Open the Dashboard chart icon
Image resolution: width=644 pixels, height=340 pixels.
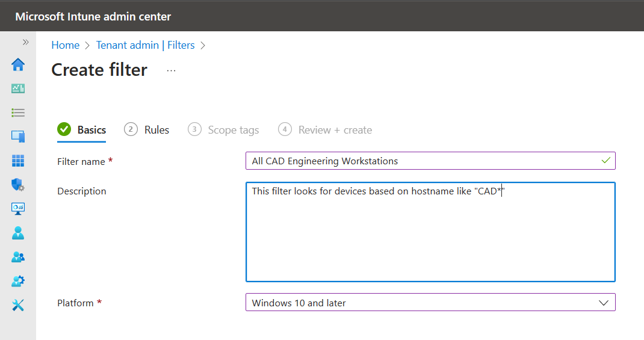pyautogui.click(x=18, y=88)
